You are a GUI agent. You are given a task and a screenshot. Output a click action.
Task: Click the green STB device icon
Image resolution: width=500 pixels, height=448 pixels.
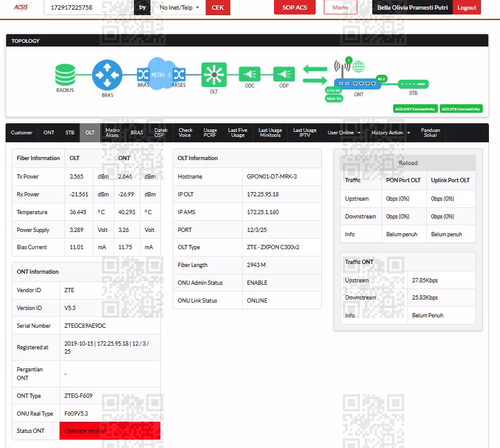tap(413, 84)
